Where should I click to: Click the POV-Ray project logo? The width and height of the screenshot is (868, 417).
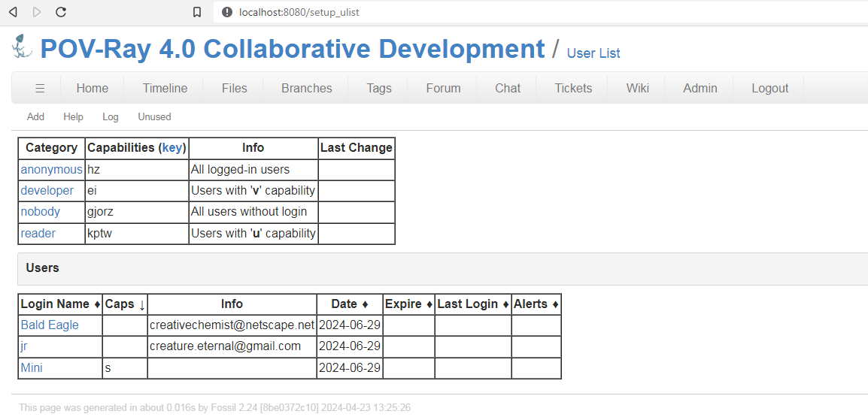point(23,47)
